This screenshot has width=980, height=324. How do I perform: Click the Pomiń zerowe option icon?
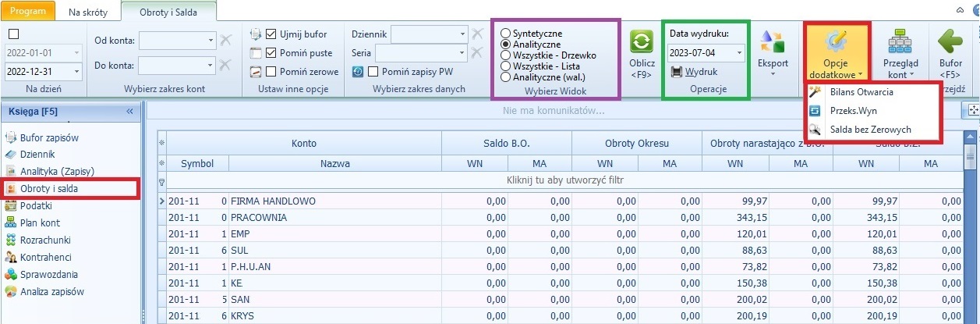click(x=256, y=72)
